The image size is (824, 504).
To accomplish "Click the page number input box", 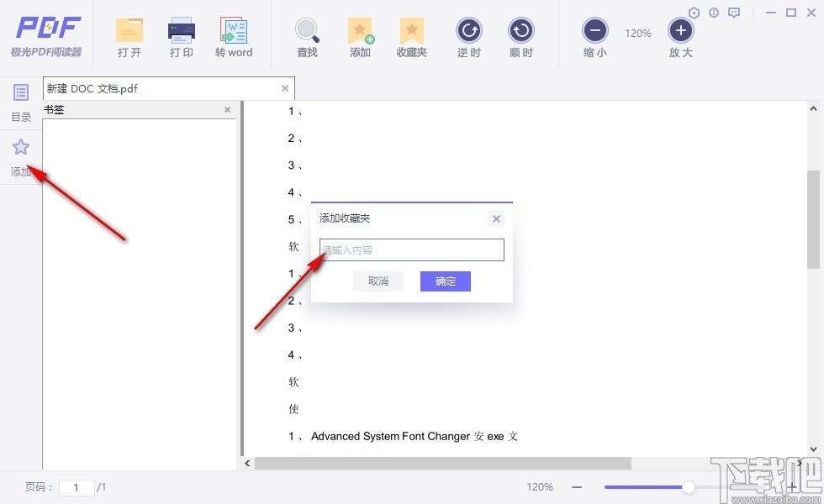I will (x=77, y=487).
